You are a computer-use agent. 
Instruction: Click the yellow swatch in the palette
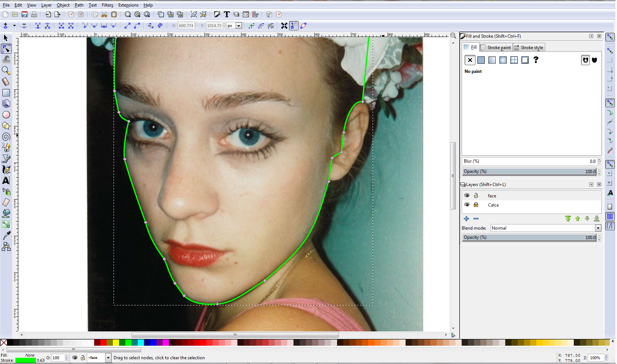[x=116, y=342]
